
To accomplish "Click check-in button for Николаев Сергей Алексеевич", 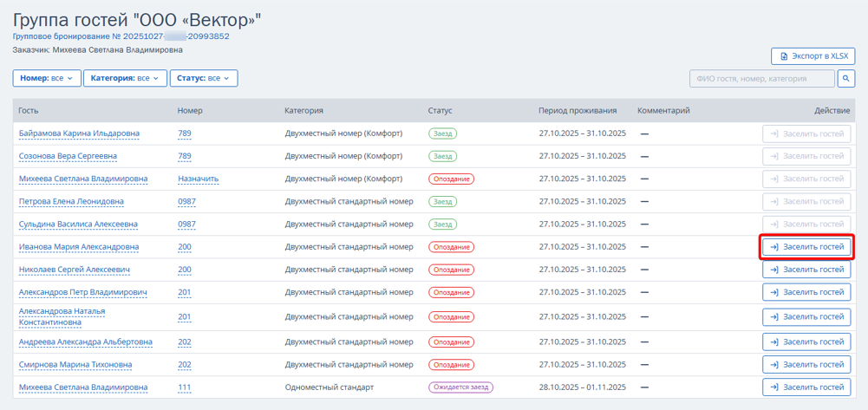I will pyautogui.click(x=806, y=270).
